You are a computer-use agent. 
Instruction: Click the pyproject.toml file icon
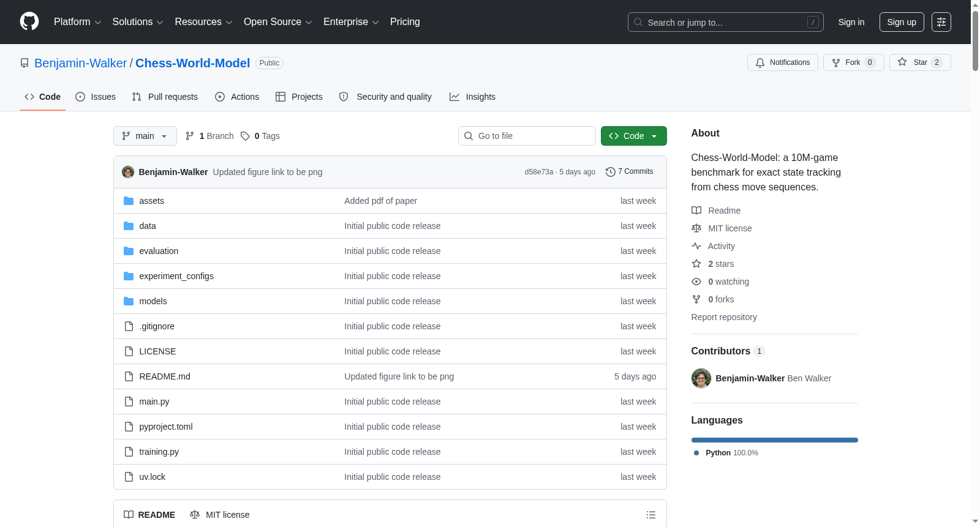[x=129, y=427]
